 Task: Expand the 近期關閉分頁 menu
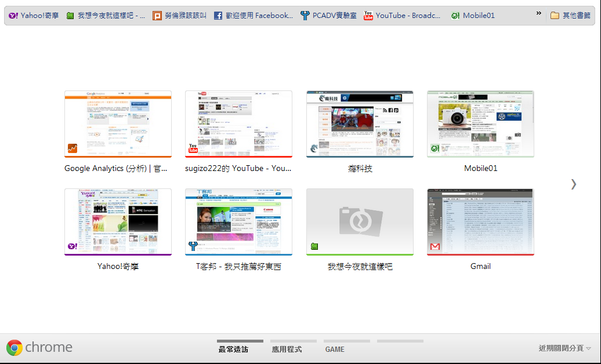pyautogui.click(x=564, y=348)
